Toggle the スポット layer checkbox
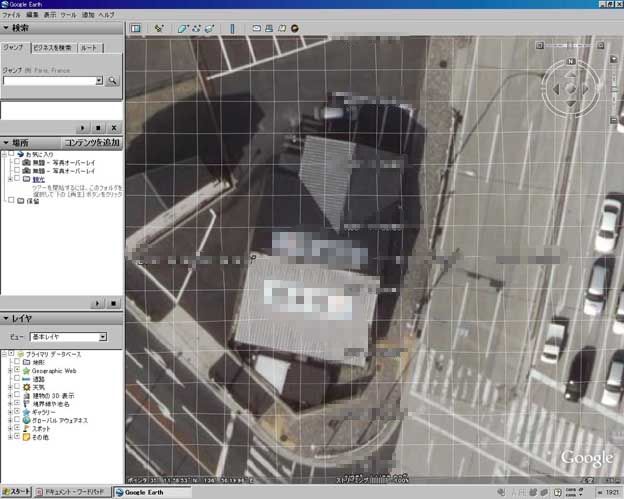The height and width of the screenshot is (499, 624). pos(17,428)
